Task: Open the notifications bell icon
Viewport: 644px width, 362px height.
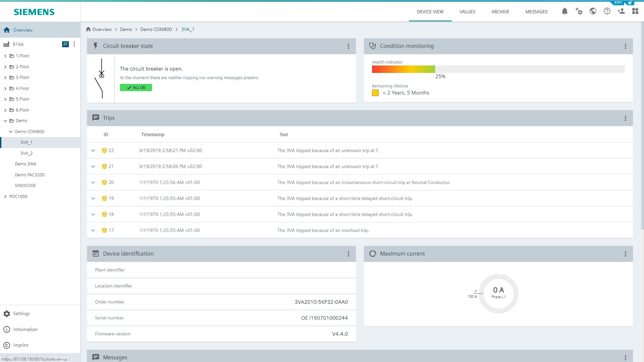Action: point(565,11)
